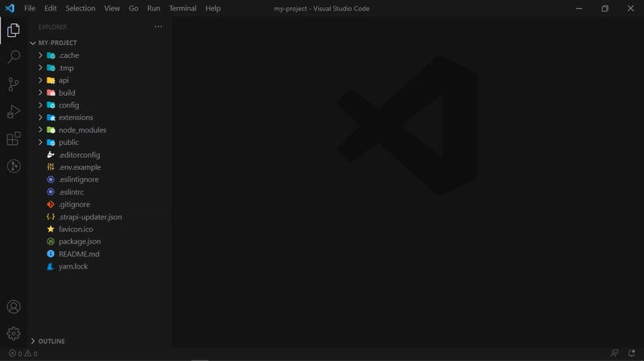
Task: Click the favicon.ico star icon
Action: pyautogui.click(x=51, y=229)
